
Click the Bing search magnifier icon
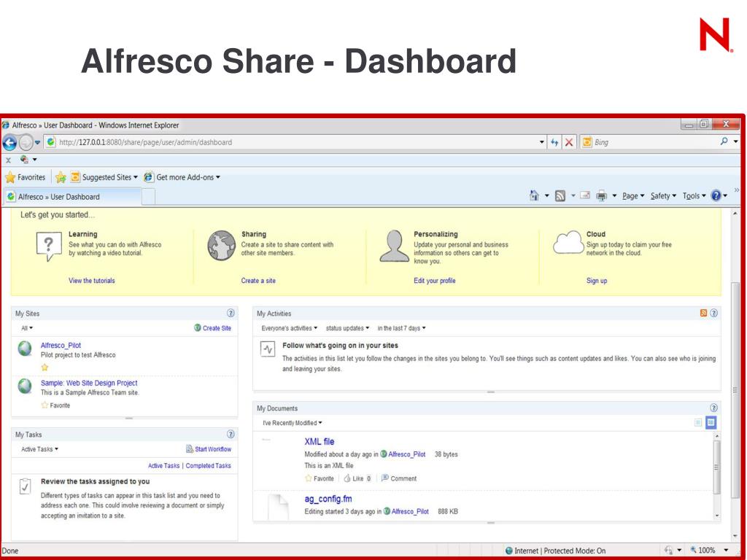click(724, 141)
